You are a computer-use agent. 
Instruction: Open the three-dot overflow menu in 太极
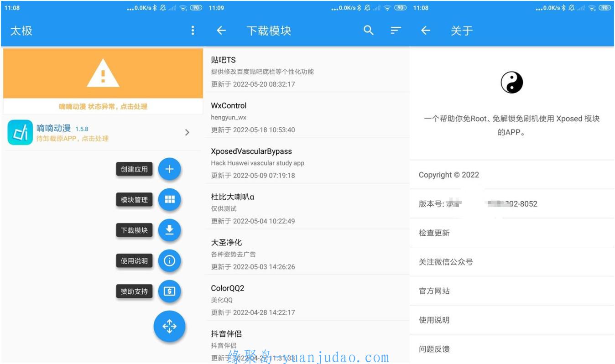point(193,31)
